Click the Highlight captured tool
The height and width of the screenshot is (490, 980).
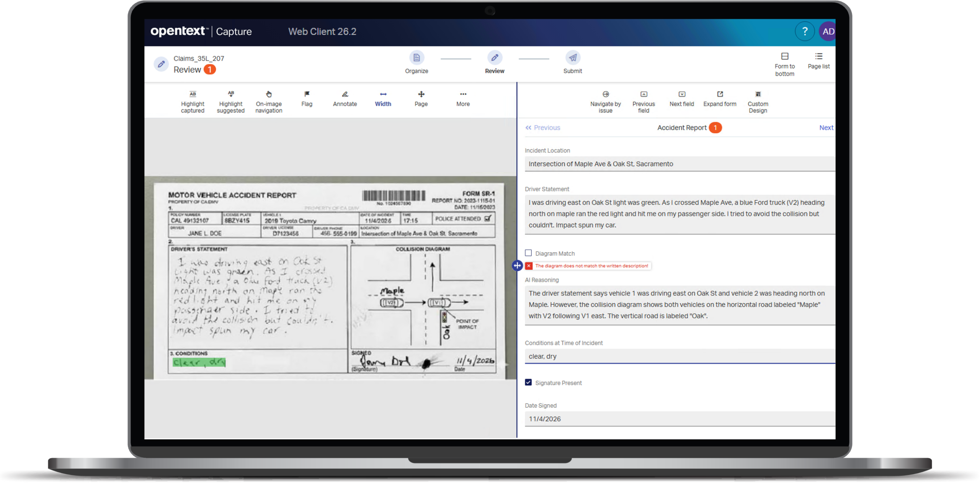193,102
